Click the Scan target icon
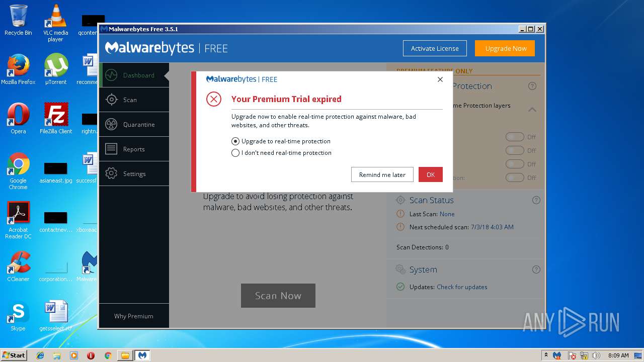 click(x=111, y=100)
